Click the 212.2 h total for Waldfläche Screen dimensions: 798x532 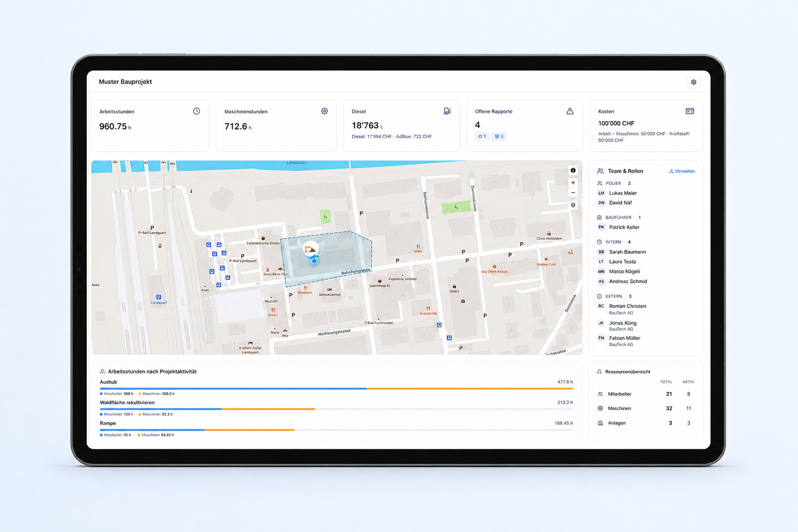click(565, 403)
